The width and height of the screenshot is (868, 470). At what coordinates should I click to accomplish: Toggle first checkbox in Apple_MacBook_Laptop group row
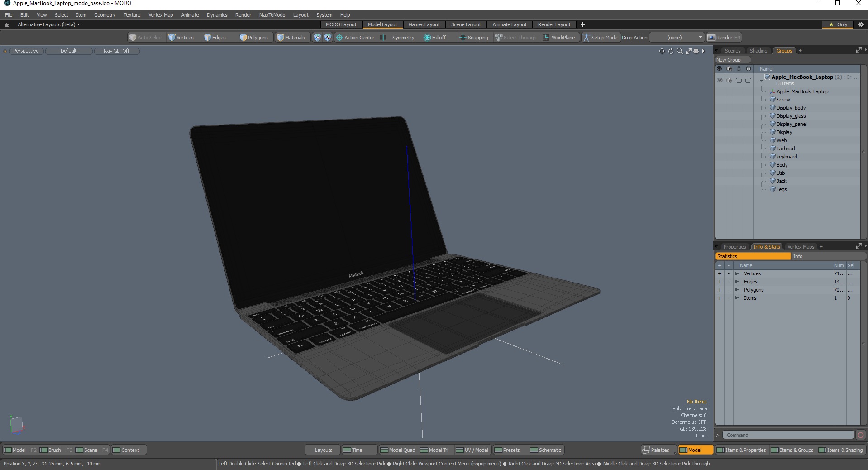coord(739,80)
